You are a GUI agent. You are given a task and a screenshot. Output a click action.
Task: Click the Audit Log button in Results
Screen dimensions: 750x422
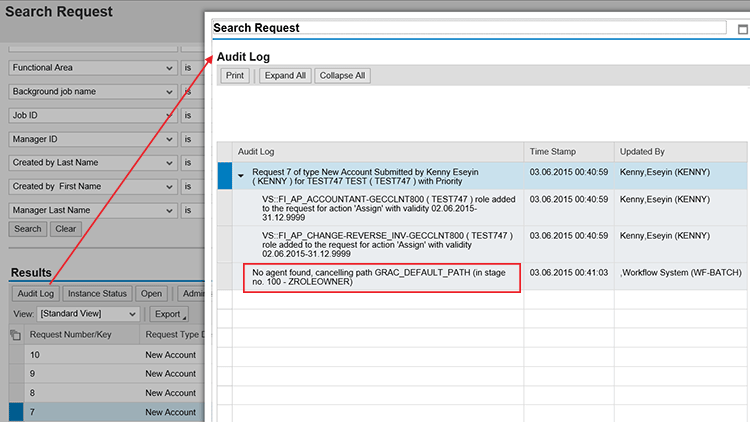pyautogui.click(x=35, y=294)
